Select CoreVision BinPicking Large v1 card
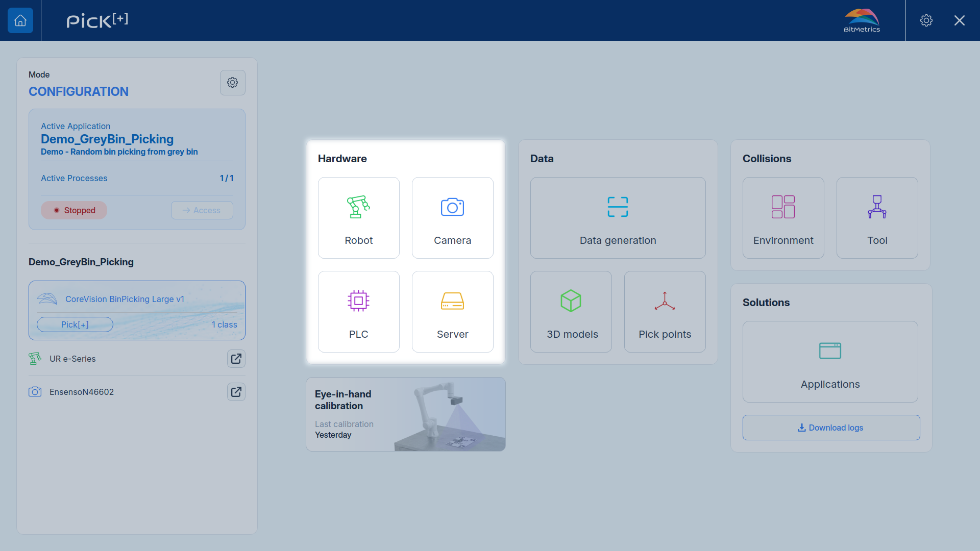Screen dimensions: 980x551 pyautogui.click(x=137, y=310)
